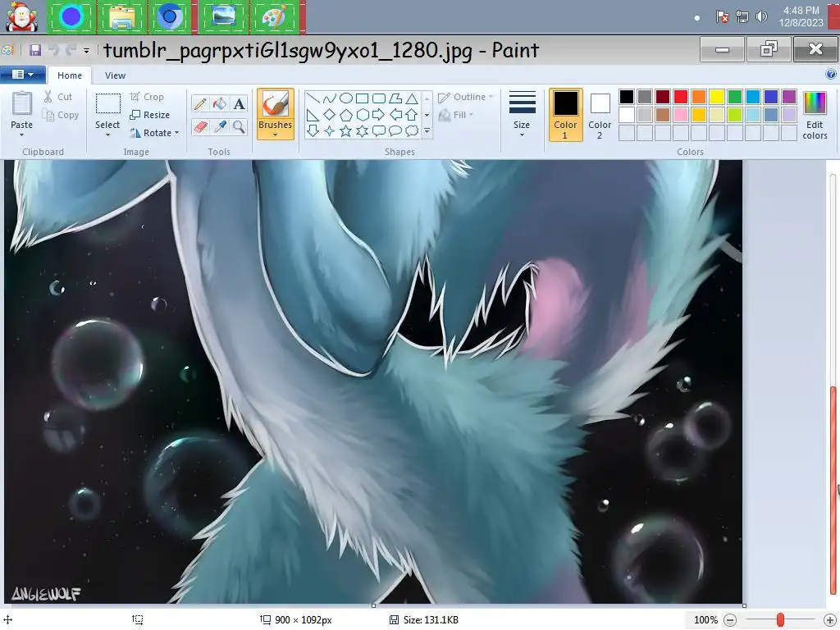Choose the Down arrow shape
840x630 pixels.
point(313,130)
